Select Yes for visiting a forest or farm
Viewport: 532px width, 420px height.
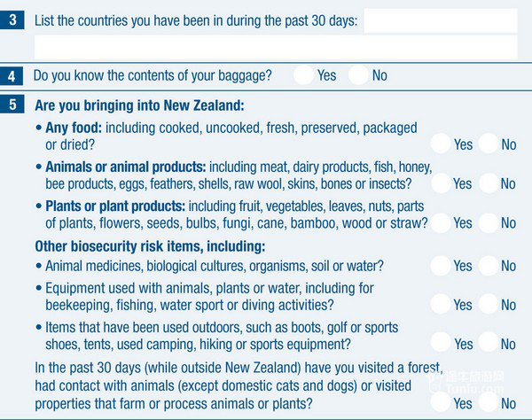(x=441, y=402)
